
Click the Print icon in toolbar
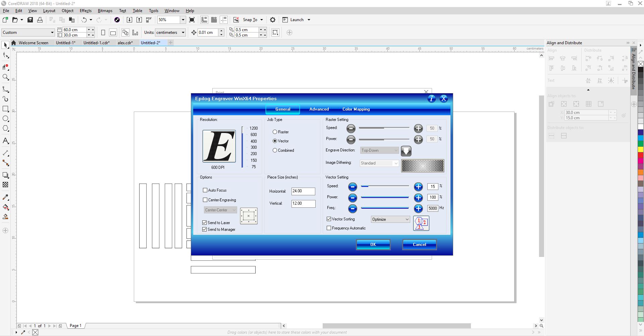click(x=40, y=20)
